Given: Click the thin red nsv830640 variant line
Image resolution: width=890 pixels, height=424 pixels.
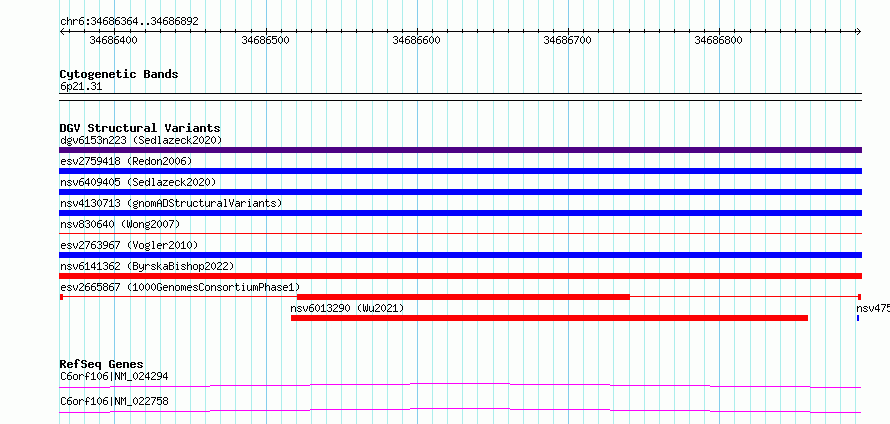Looking at the screenshot, I should click(x=460, y=233).
